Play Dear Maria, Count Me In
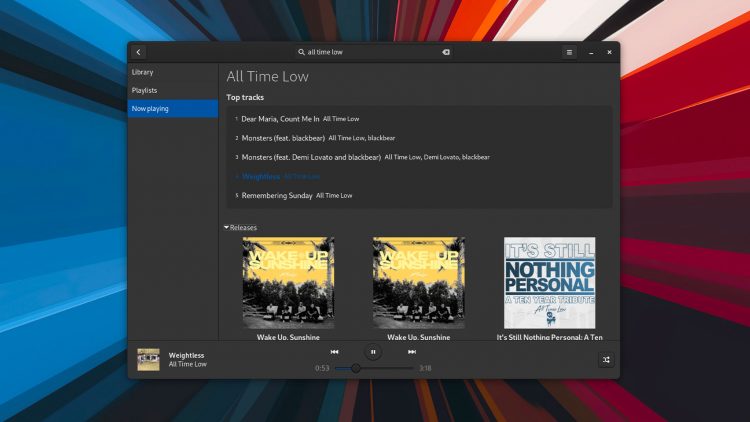Screen dimensions: 750x422 pos(419,119)
